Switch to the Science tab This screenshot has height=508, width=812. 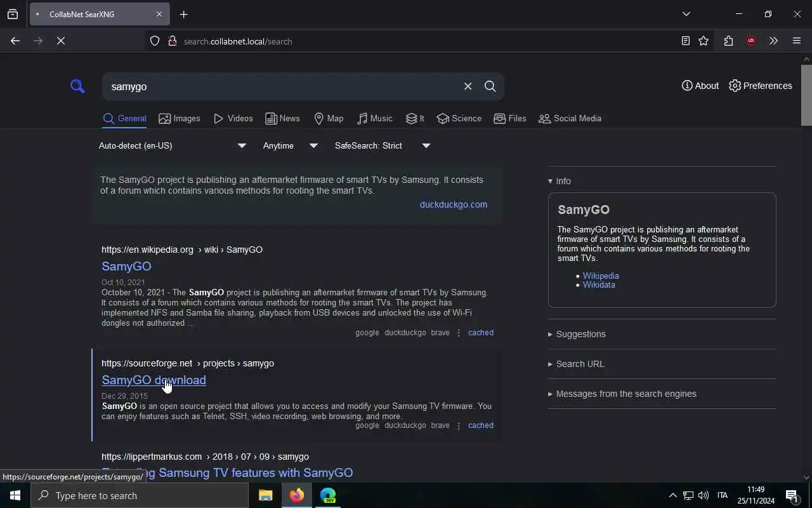[x=459, y=119]
